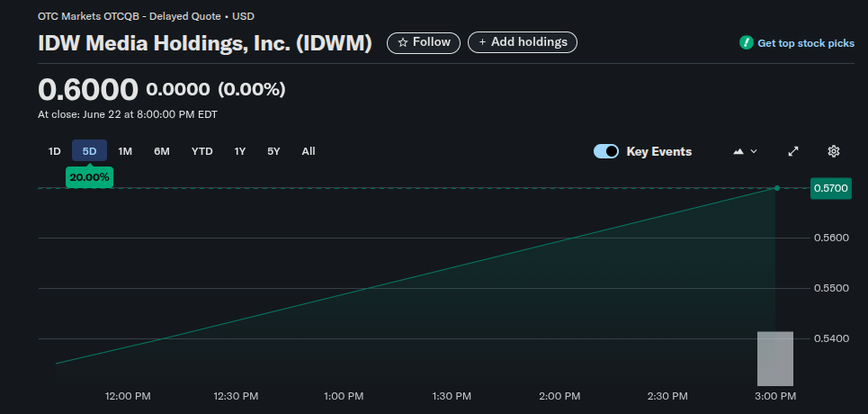Screen dimensions: 868x414
Task: Click the Add holdings button
Action: 523,42
